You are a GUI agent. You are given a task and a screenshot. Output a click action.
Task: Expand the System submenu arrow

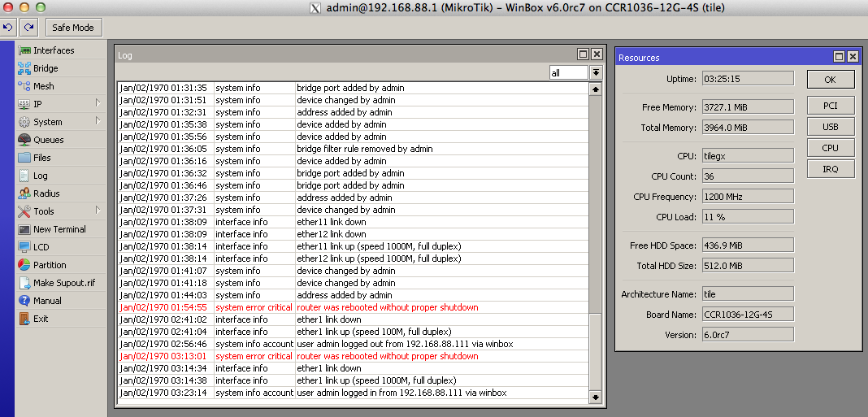point(98,121)
